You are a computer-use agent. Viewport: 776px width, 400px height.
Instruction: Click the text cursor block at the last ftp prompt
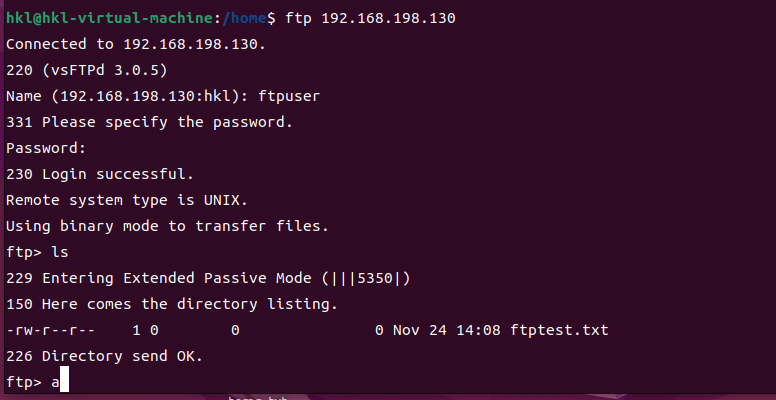(x=64, y=382)
